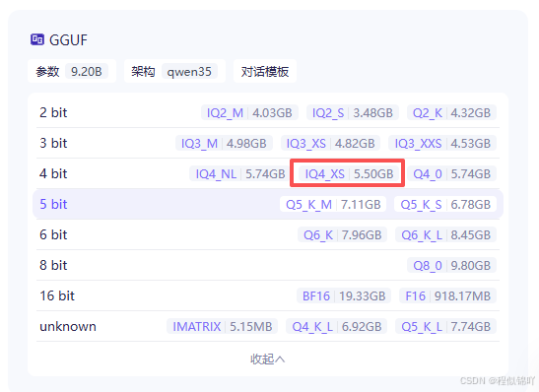Choose the IQ4_XS 5.50GB variant
The height and width of the screenshot is (392, 539).
coord(349,174)
